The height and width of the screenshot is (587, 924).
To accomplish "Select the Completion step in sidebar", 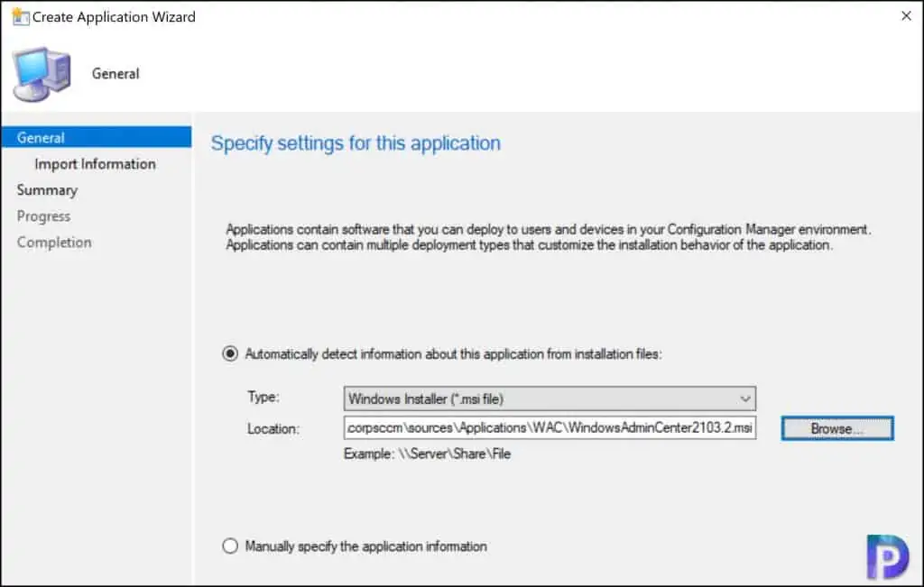I will [x=54, y=243].
